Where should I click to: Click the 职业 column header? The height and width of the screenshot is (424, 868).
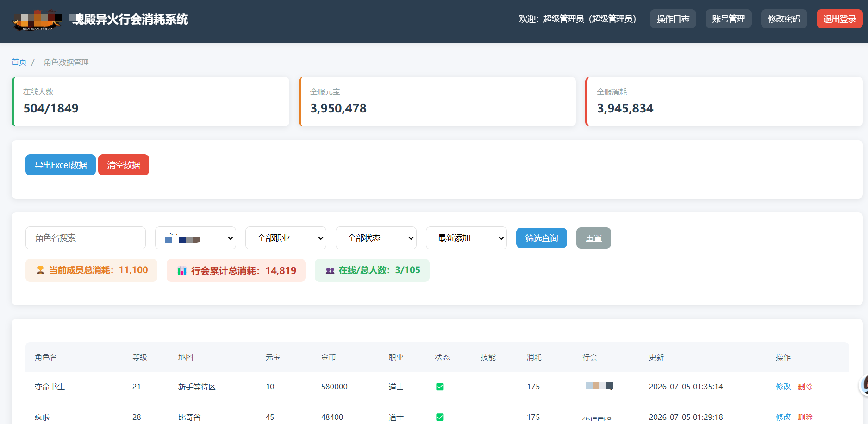[396, 357]
